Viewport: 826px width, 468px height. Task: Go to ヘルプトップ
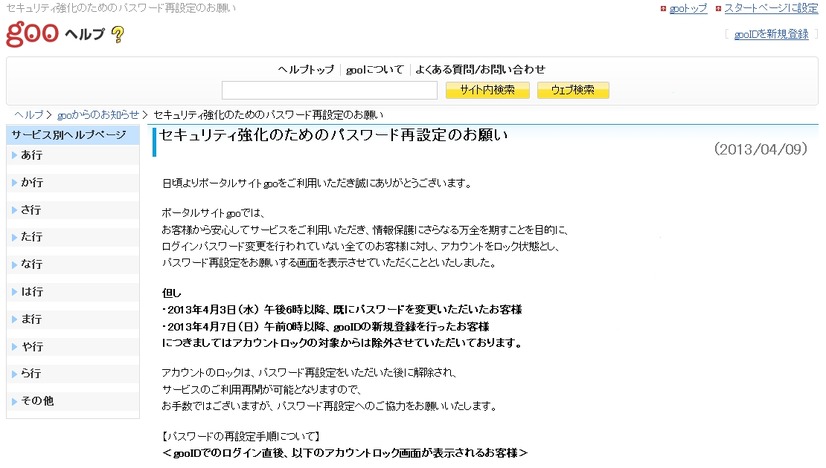[306, 70]
